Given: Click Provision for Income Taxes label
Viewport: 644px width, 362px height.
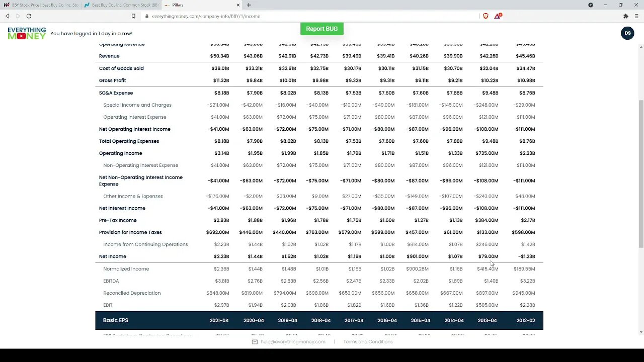Looking at the screenshot, I should coord(130,232).
